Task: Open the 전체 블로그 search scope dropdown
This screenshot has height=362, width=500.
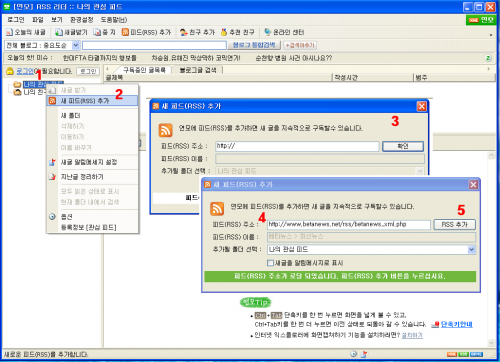Action: coord(76,45)
